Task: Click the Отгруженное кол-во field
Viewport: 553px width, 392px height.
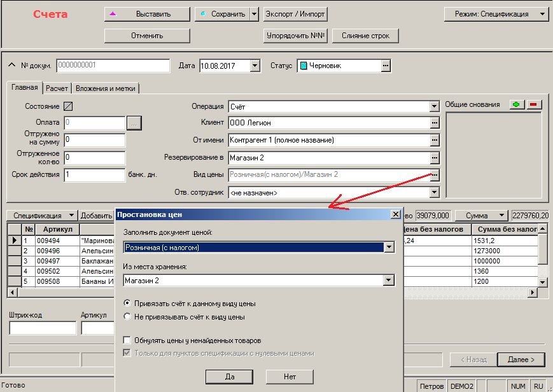Action: (x=95, y=158)
